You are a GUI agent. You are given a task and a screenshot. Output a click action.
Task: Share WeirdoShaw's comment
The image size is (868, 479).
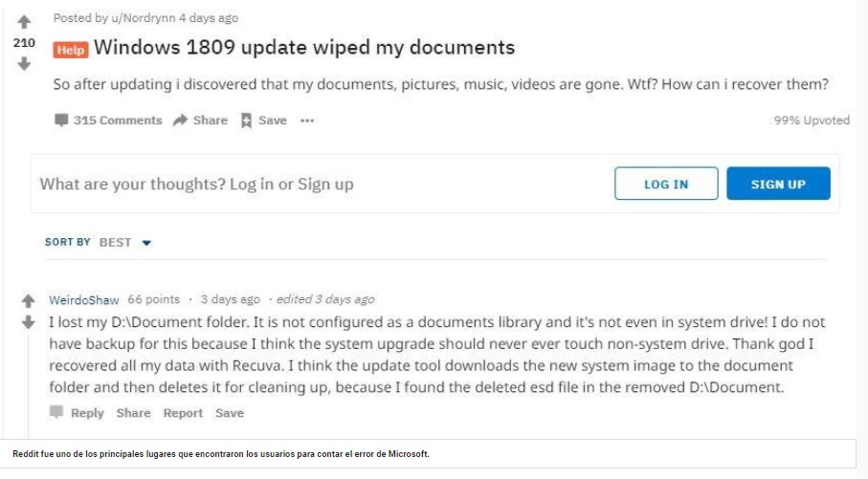(133, 413)
